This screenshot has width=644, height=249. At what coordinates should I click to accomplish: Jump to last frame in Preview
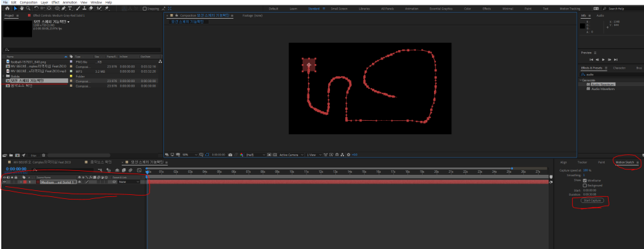[615, 59]
